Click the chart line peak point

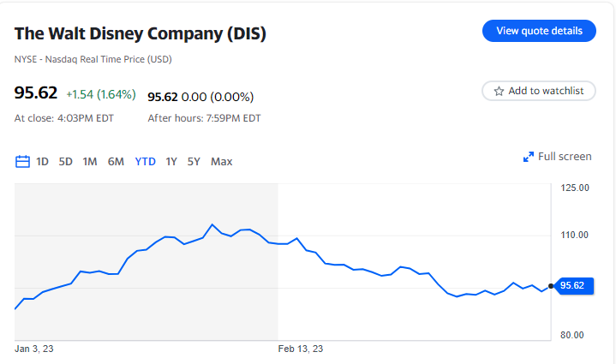coord(212,224)
